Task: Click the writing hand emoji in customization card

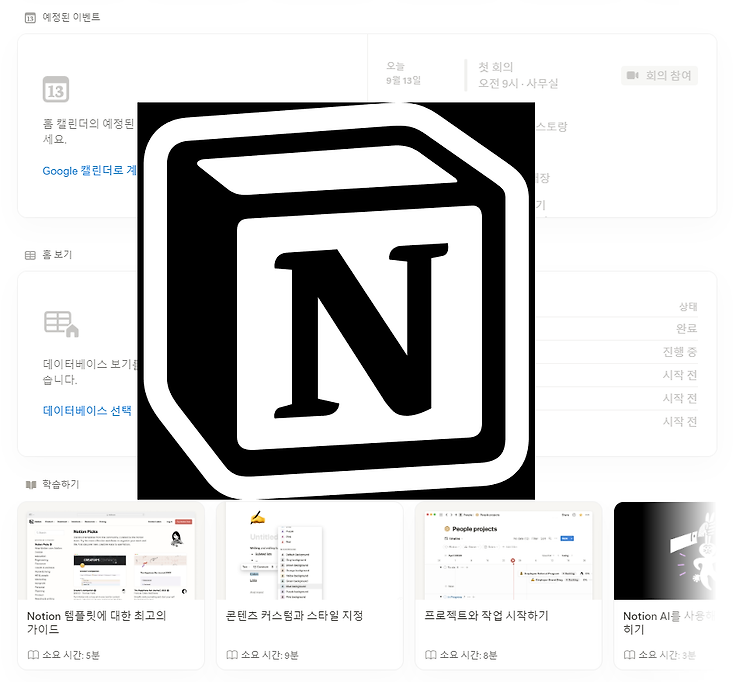Action: (257, 517)
